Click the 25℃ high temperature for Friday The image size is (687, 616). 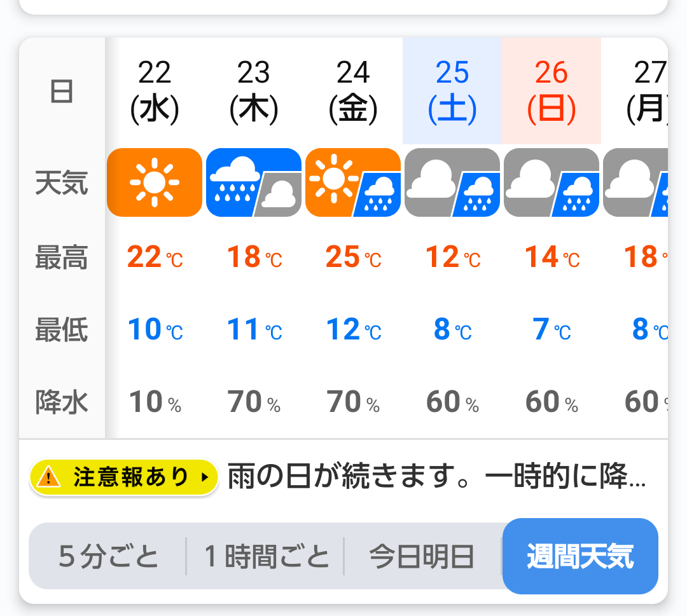[x=353, y=257]
